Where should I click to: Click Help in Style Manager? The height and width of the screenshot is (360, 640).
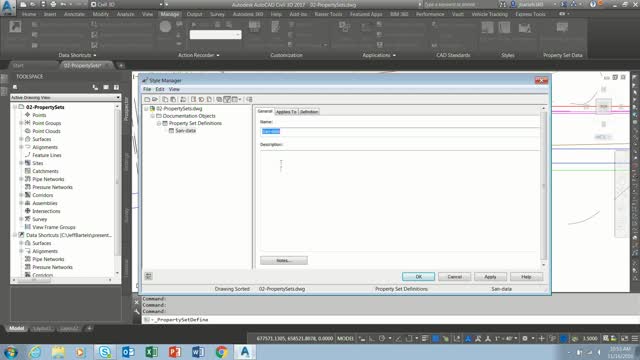(x=526, y=277)
